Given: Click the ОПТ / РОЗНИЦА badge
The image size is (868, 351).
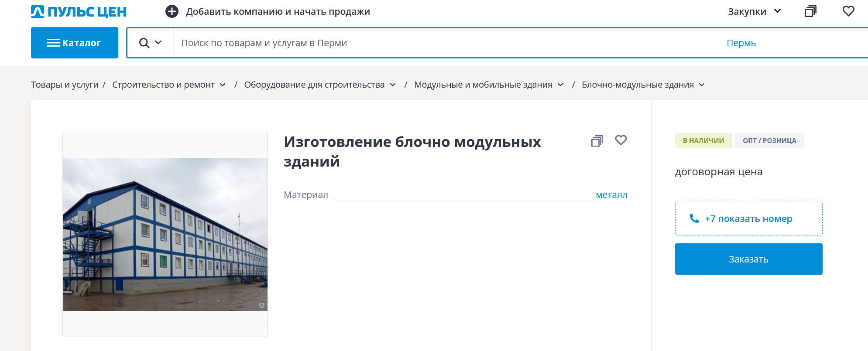Looking at the screenshot, I should pos(769,140).
